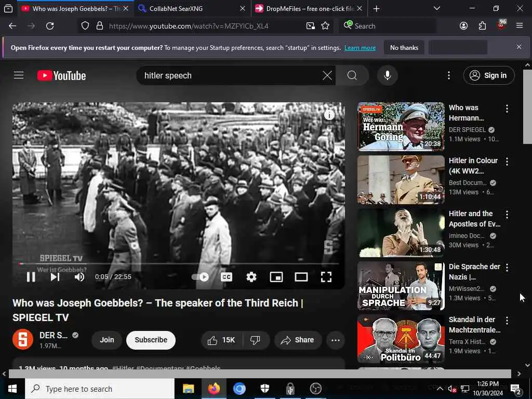
Task: Dislike this video
Action: pos(255,340)
